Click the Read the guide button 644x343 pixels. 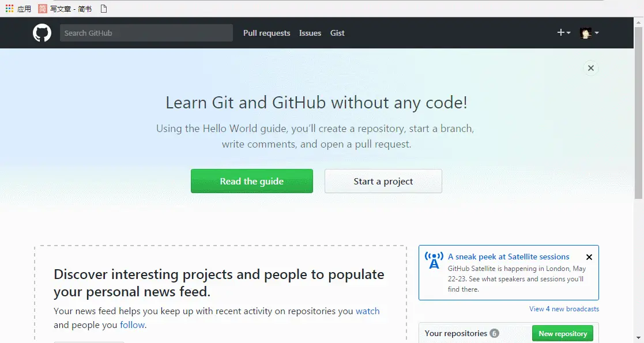pyautogui.click(x=252, y=181)
